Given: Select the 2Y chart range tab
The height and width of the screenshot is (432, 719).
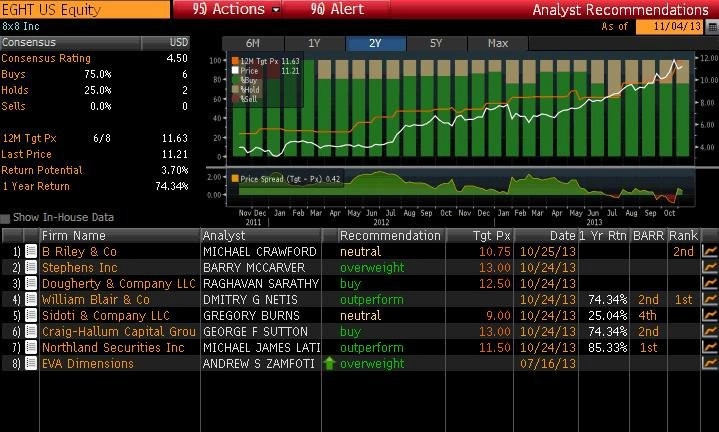Looking at the screenshot, I should click(376, 44).
